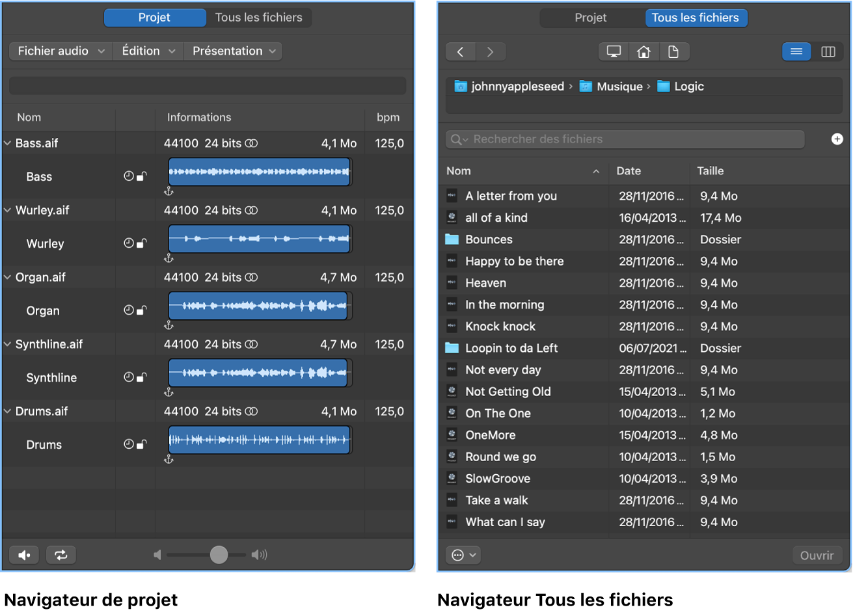Adjust the prelisten volume slider
Image resolution: width=853 pixels, height=616 pixels.
coord(218,554)
